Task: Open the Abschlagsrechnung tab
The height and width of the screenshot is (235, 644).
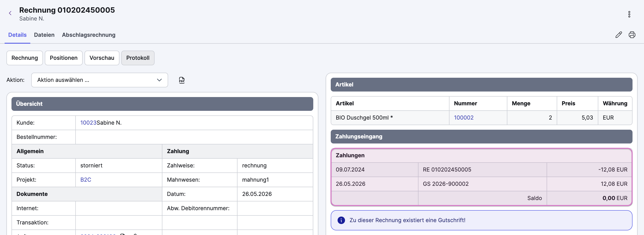Action: (88, 35)
